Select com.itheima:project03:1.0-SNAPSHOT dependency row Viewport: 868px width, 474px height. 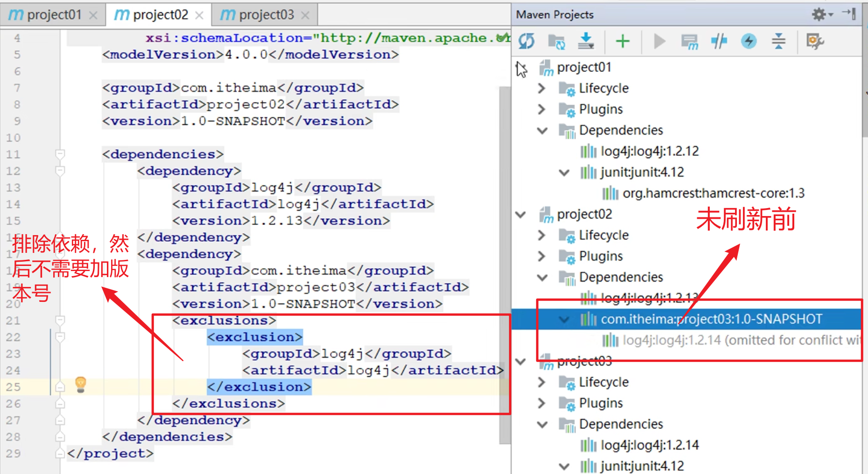(x=686, y=319)
